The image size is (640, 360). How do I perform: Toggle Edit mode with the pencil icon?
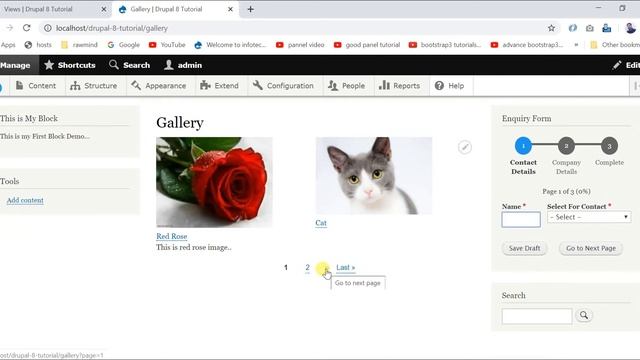[626, 65]
